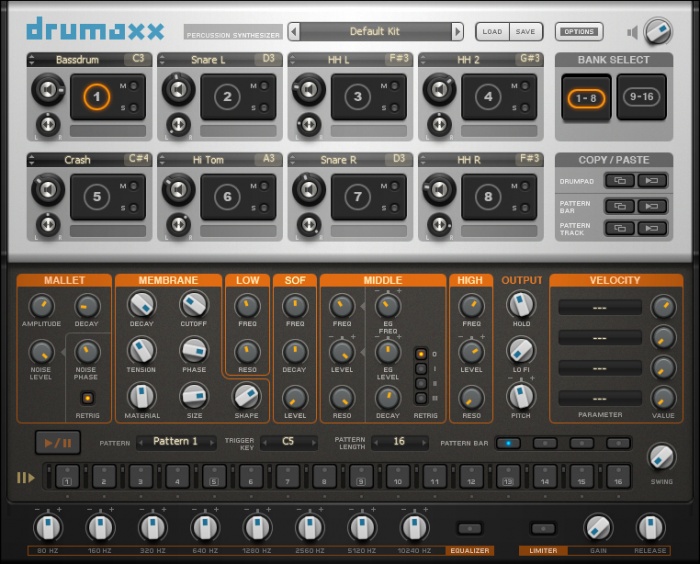Click the Pattern Bar copy icon

(620, 206)
